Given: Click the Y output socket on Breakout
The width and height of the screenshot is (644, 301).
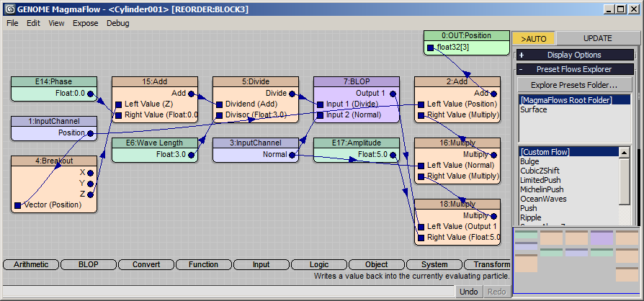Looking at the screenshot, I should pos(90,184).
